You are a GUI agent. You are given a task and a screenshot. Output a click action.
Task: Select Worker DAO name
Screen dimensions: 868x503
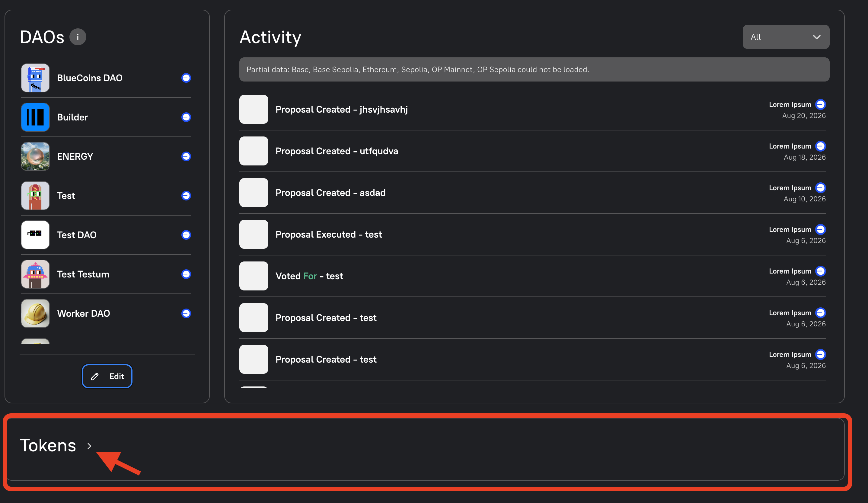click(83, 314)
